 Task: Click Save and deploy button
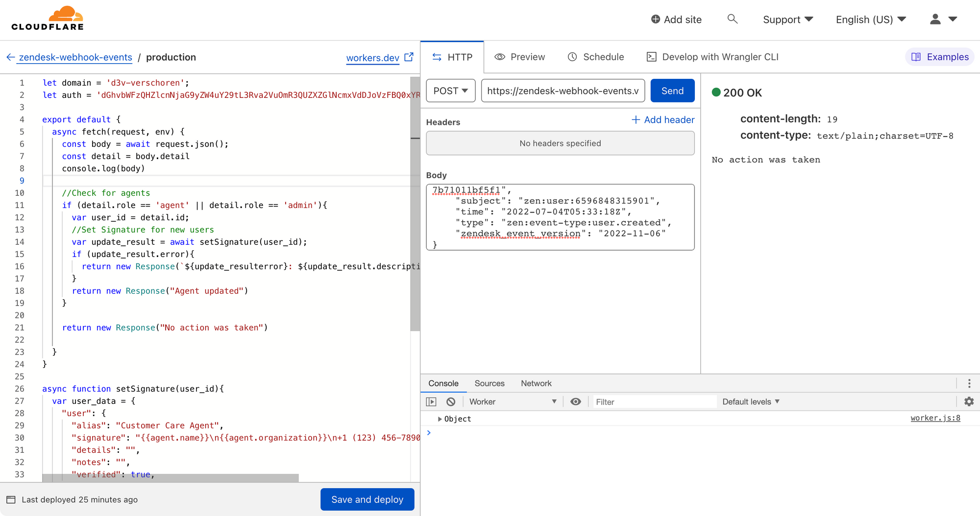[367, 499]
